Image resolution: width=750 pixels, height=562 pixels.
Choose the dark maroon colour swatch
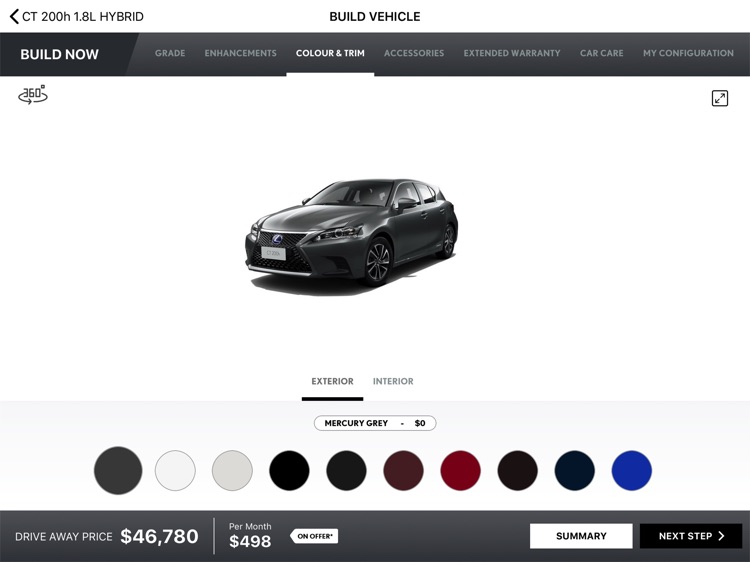click(x=403, y=471)
